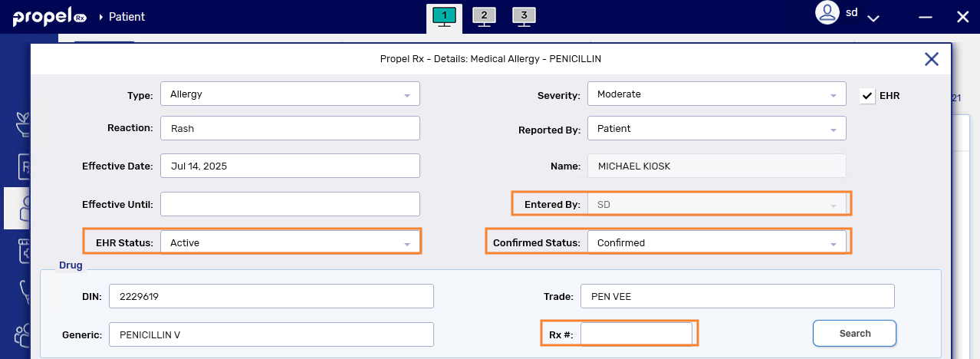Open the Patient section in the sidebar
Viewport: 980px width, 359px height.
coord(18,209)
